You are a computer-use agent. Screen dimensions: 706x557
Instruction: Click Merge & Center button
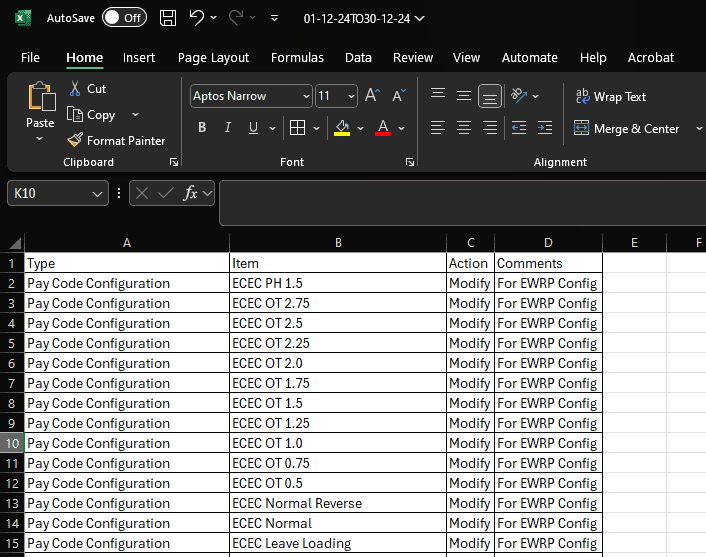626,128
